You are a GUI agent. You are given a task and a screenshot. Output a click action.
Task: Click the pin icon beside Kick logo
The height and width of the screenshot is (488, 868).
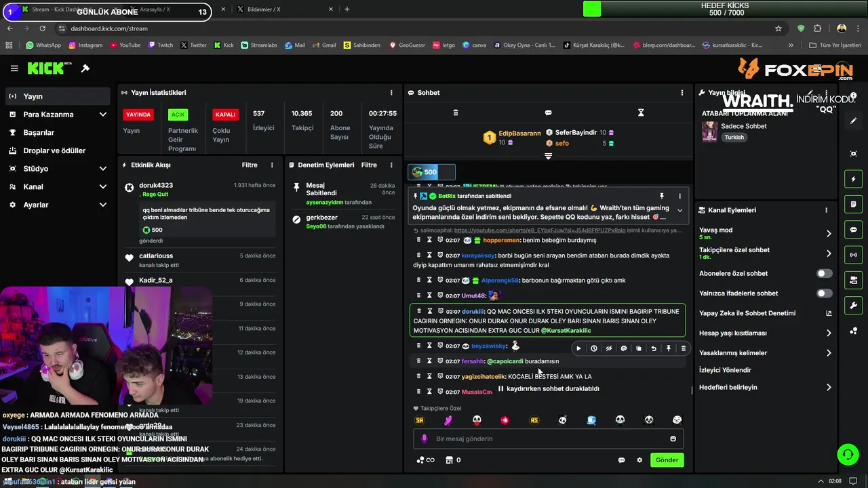pos(85,68)
